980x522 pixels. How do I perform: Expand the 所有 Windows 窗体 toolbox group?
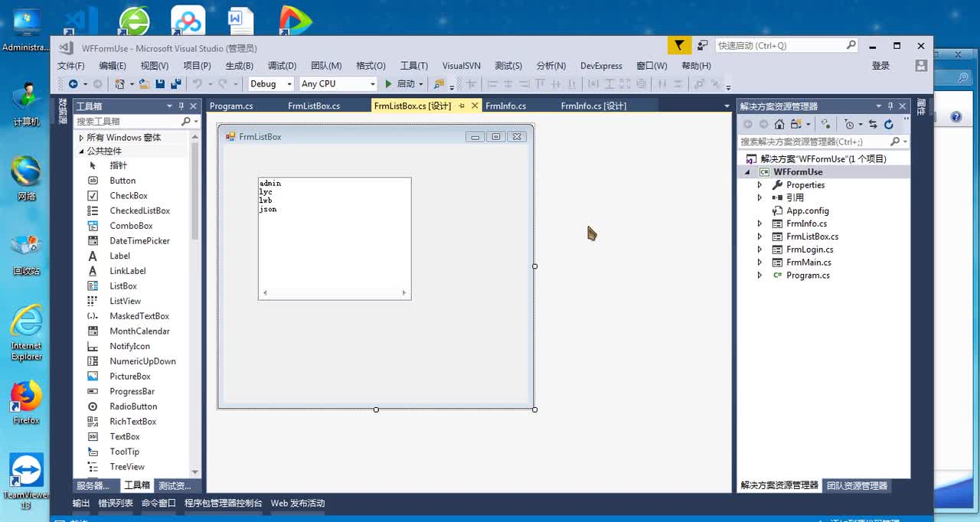[81, 138]
